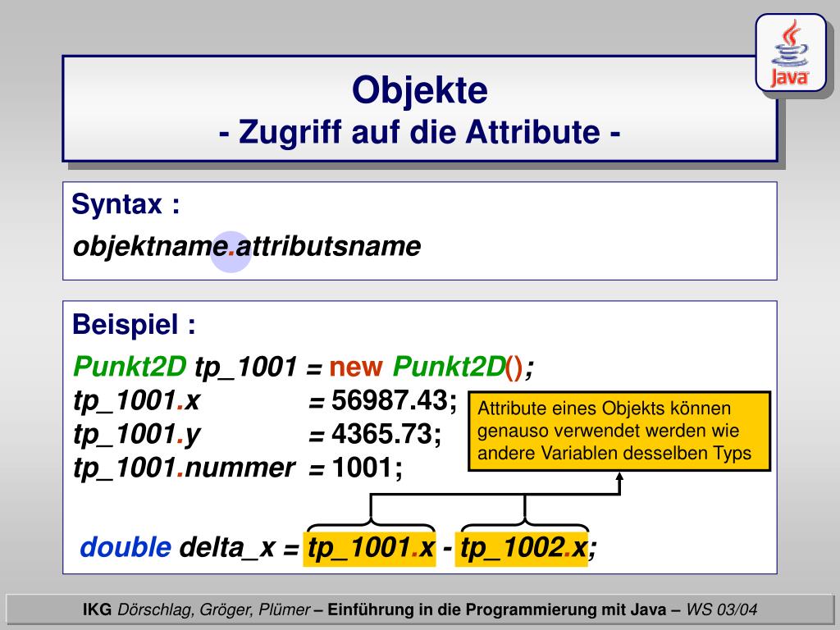Click the Java logo icon
Viewport: 840px width, 630px height.
click(x=791, y=53)
